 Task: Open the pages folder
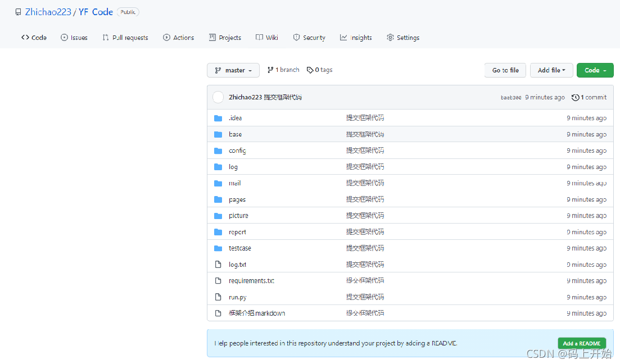point(237,199)
